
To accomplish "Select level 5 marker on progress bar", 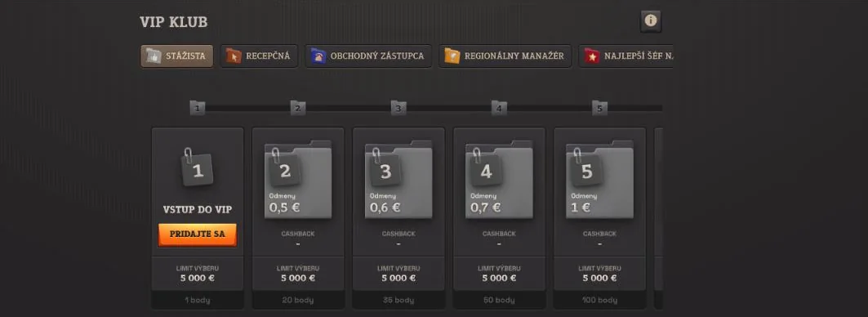I will [599, 108].
